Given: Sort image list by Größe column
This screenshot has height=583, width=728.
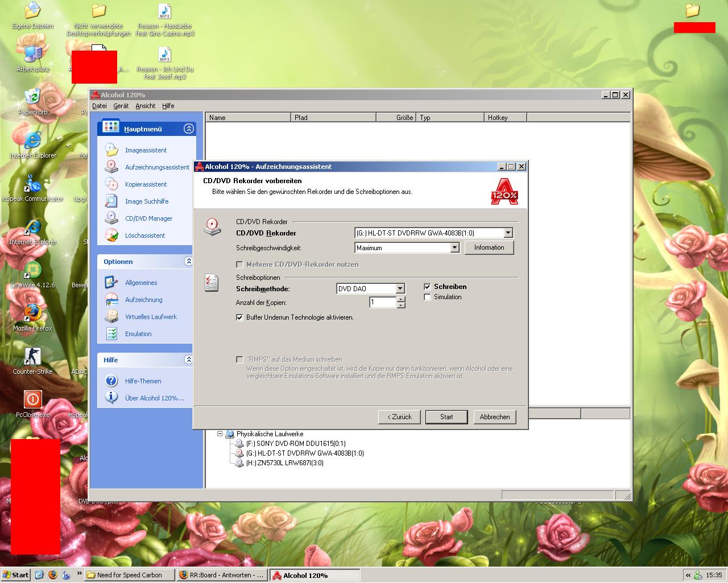Looking at the screenshot, I should tap(396, 118).
